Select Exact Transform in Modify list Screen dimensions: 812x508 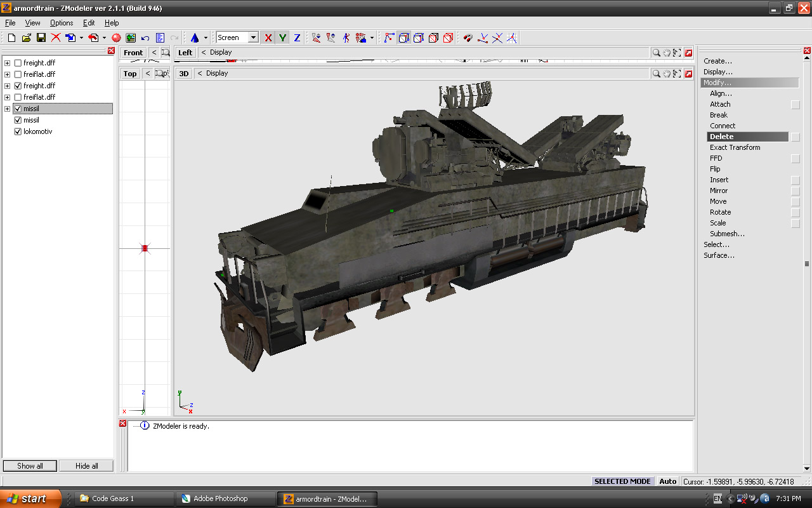[735, 147]
